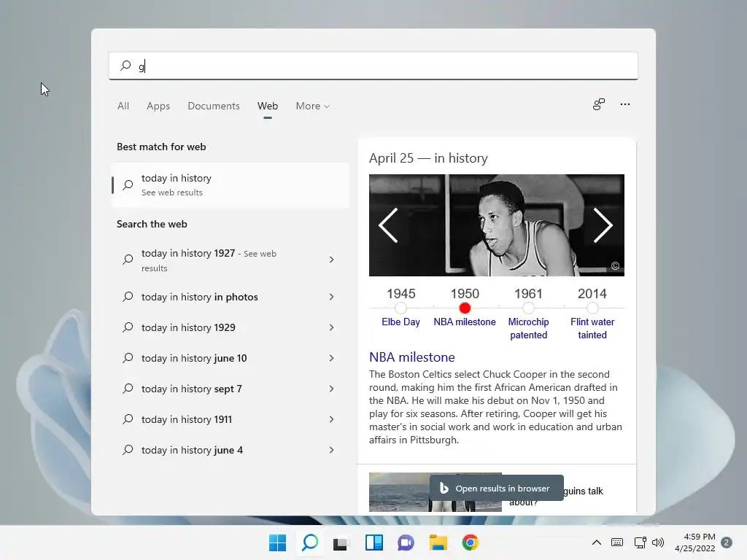Select the Web search tab
The height and width of the screenshot is (560, 747).
[x=268, y=106]
